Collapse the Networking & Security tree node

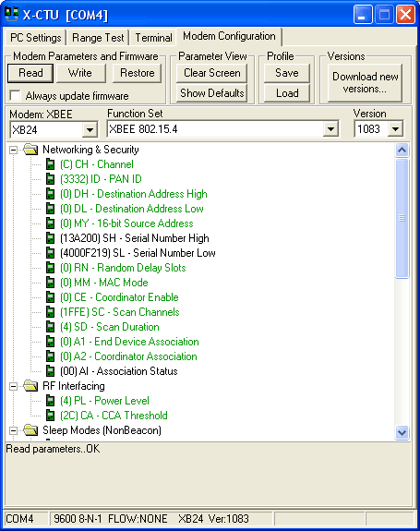click(13, 150)
